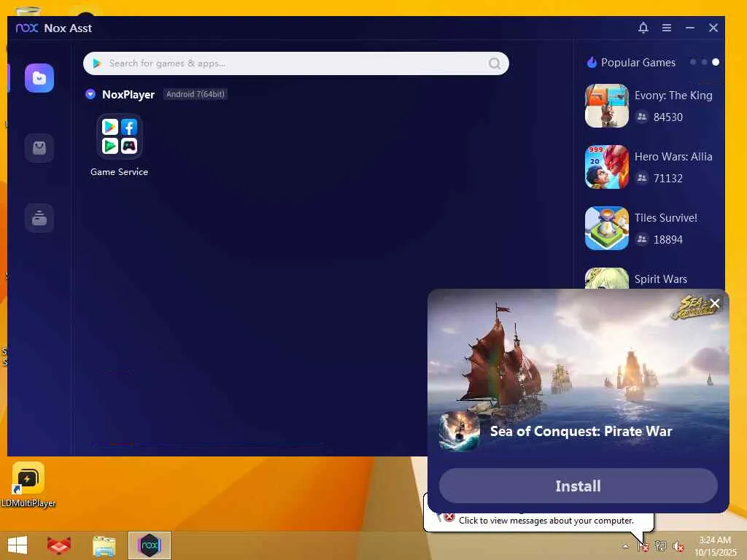Open the notifications bell icon
747x560 pixels.
[643, 28]
